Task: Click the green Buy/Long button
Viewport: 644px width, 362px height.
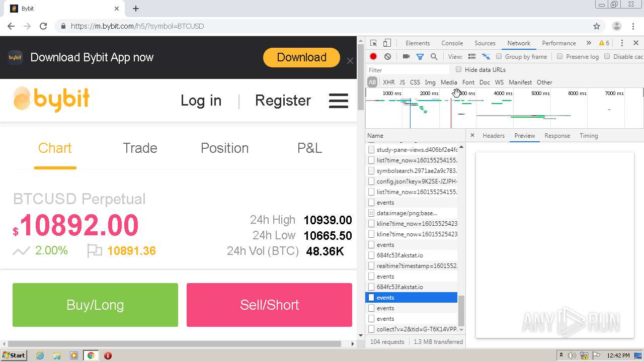Action: point(95,305)
